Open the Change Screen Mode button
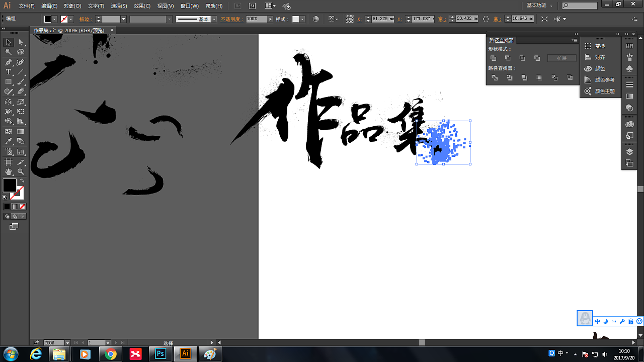The width and height of the screenshot is (644, 362). 14,227
